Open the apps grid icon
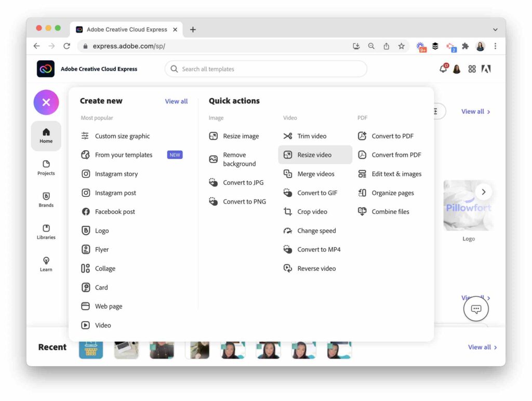Image resolution: width=532 pixels, height=401 pixels. [x=472, y=69]
